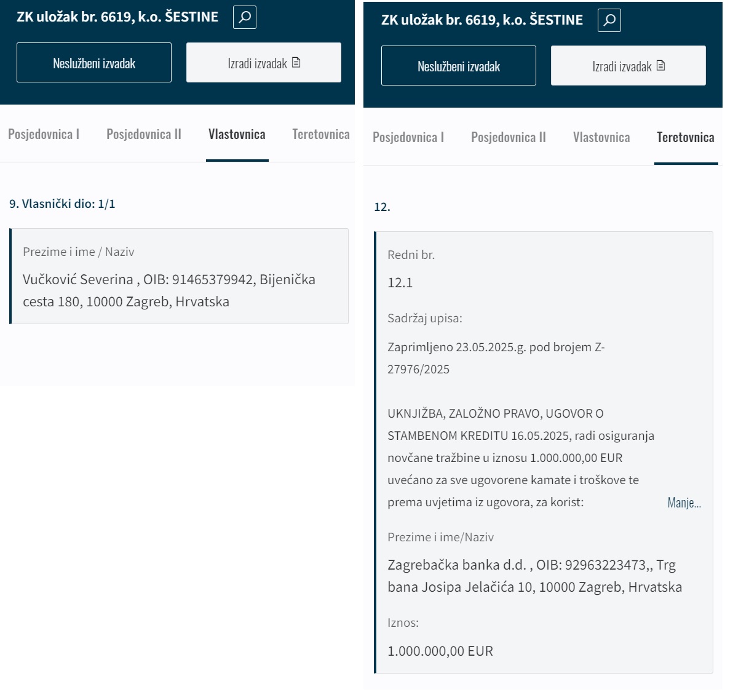
Task: Click the Sadržaj upisa: label
Action: pos(425,318)
